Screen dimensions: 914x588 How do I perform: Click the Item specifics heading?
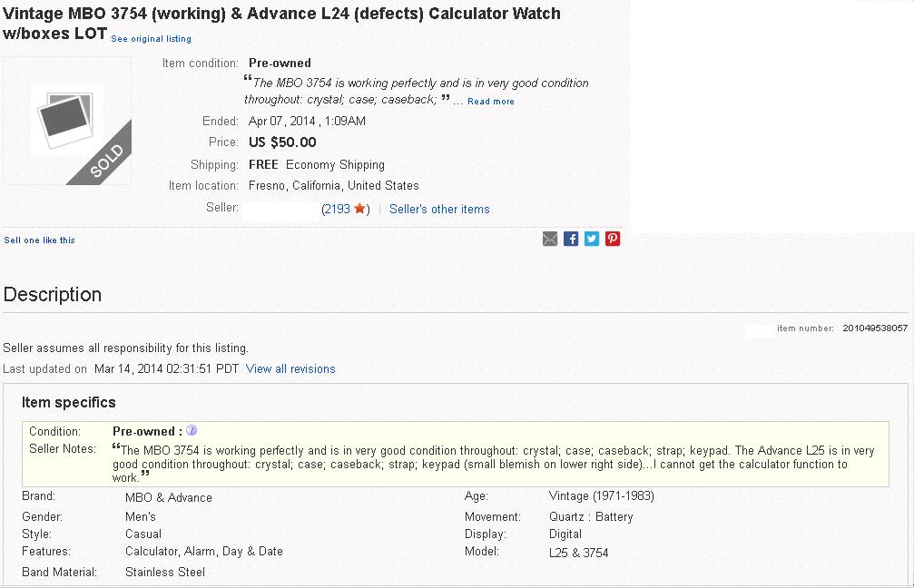click(x=69, y=402)
